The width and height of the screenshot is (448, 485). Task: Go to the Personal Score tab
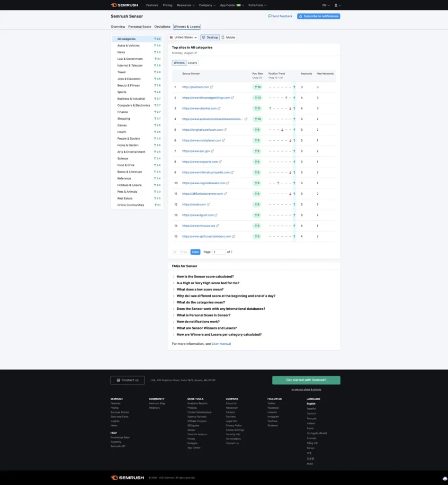pyautogui.click(x=140, y=27)
